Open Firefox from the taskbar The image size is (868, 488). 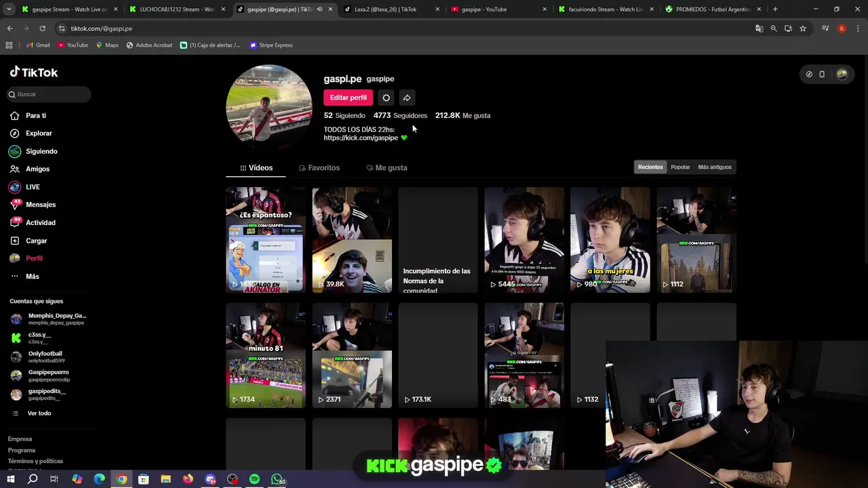pyautogui.click(x=188, y=479)
